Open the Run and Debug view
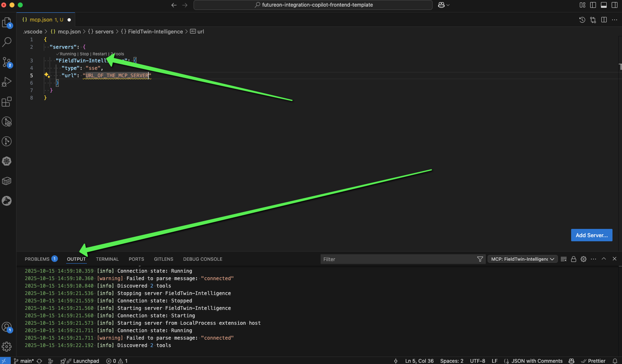Viewport: 622px width, 364px height. pos(7,82)
